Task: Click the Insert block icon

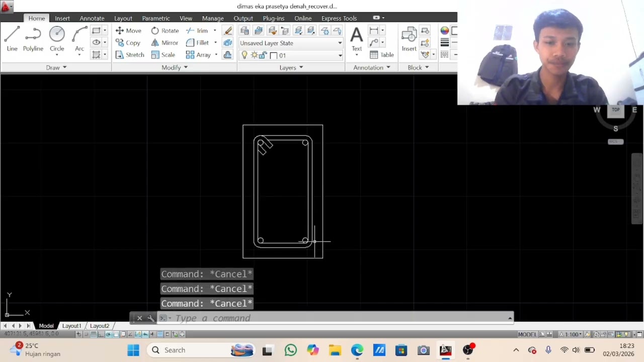Action: 409,39
